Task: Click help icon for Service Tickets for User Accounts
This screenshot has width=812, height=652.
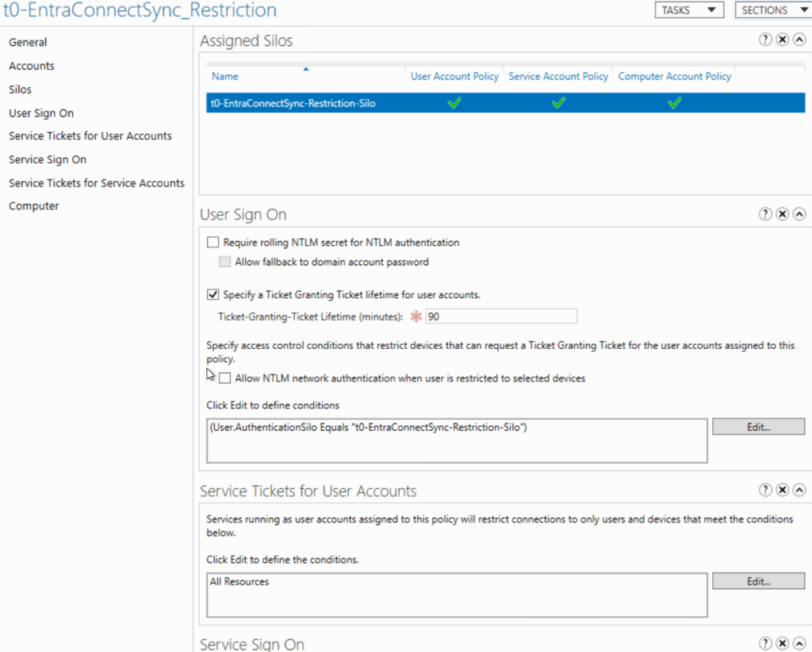Action: point(765,490)
